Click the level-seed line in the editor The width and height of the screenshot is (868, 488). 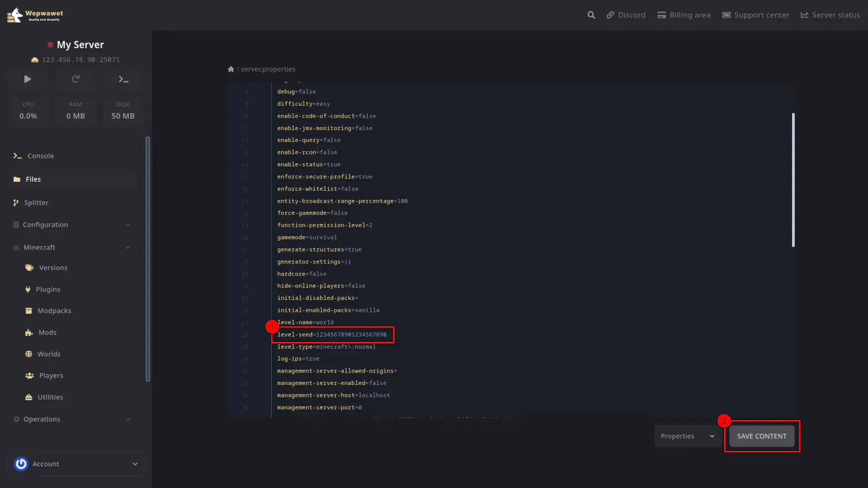tap(332, 335)
